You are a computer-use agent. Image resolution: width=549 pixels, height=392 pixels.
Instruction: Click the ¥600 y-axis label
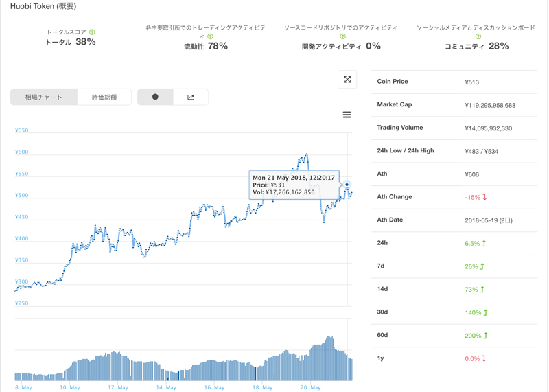coord(22,152)
